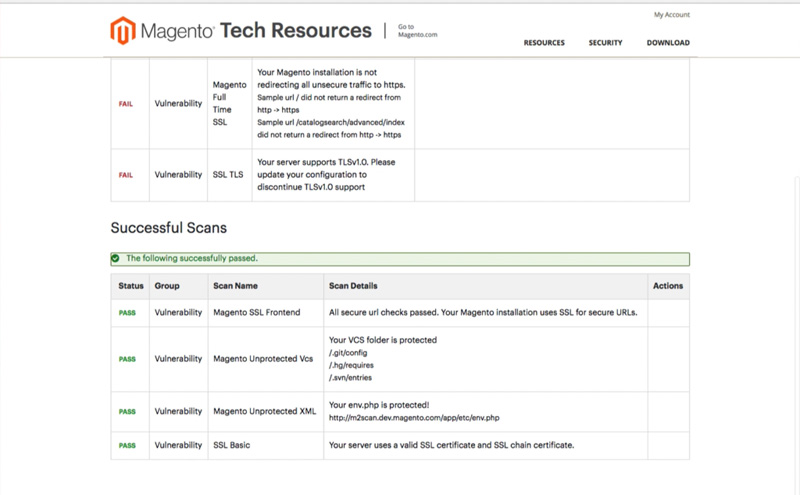Click the Actions column header
This screenshot has height=495, width=800.
pos(668,286)
